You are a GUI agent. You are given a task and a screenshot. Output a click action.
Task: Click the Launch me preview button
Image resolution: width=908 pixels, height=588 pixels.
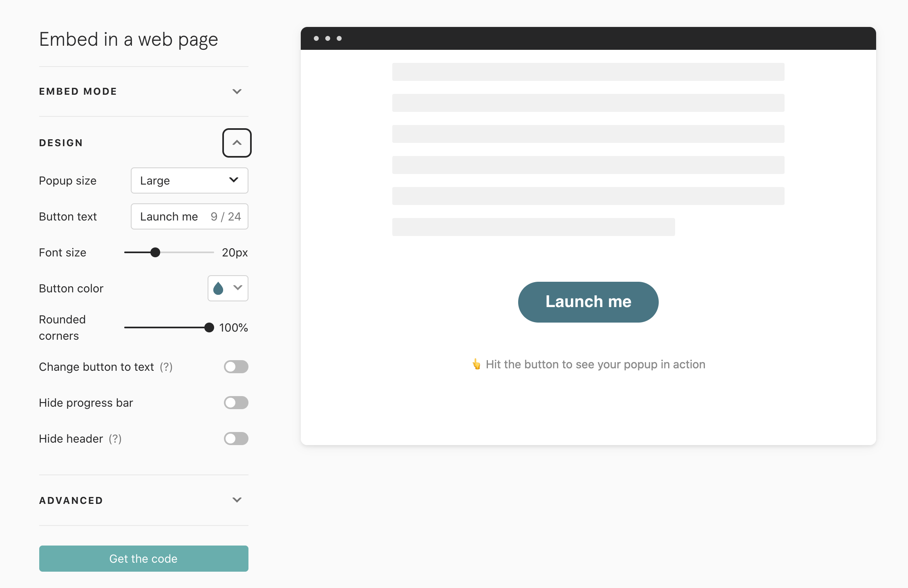tap(588, 302)
